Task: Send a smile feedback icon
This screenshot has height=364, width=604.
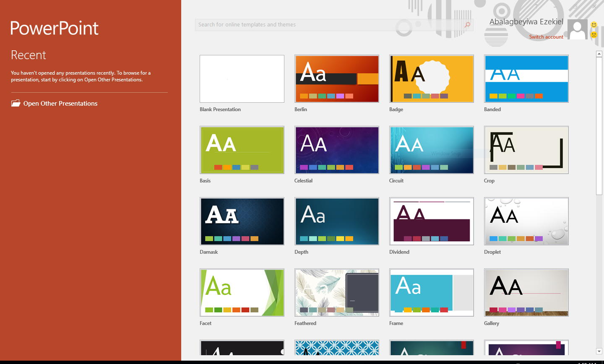Action: (594, 25)
